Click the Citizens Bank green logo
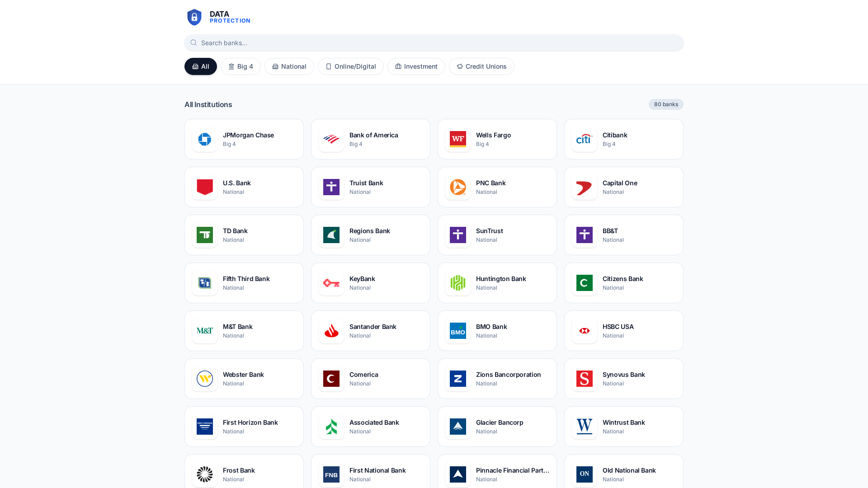 585,283
